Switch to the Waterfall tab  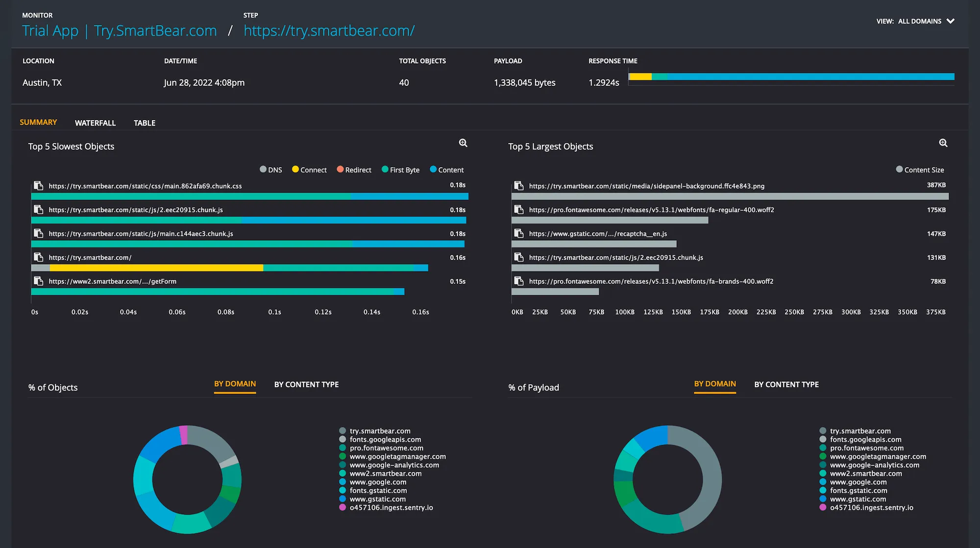[x=95, y=123]
